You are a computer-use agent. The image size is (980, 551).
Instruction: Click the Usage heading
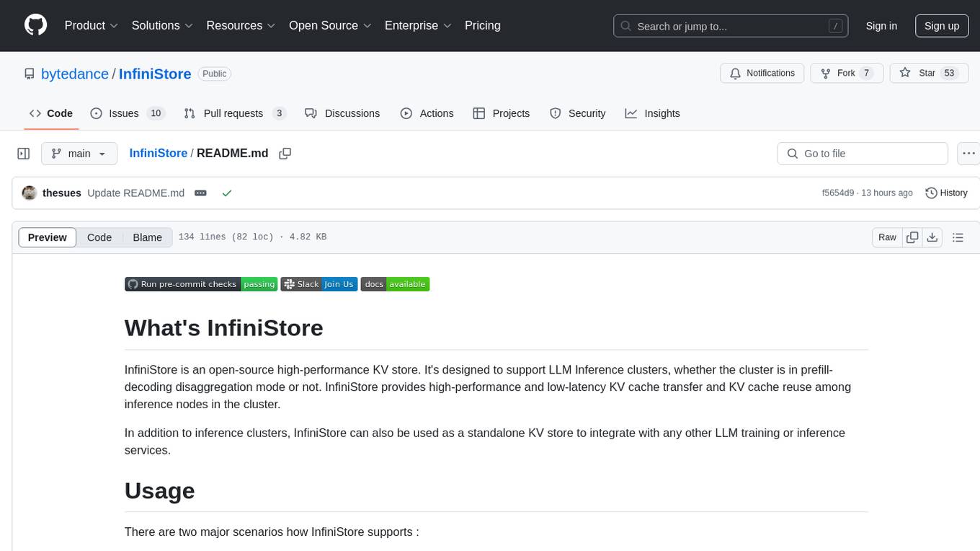coord(159,490)
